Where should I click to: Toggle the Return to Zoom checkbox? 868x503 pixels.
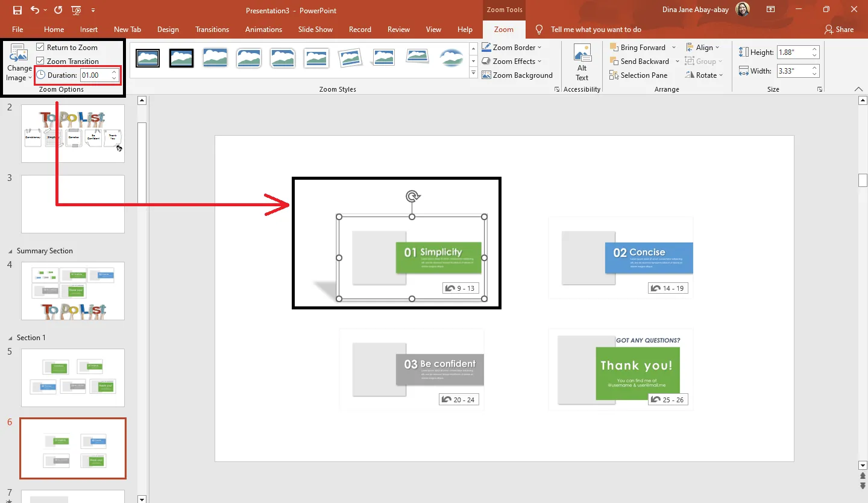[39, 47]
